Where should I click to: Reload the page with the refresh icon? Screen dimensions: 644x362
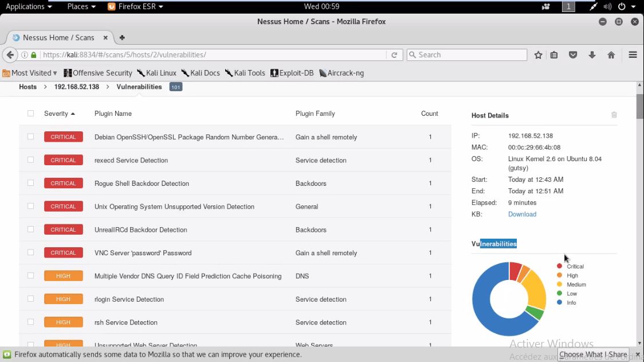(394, 55)
